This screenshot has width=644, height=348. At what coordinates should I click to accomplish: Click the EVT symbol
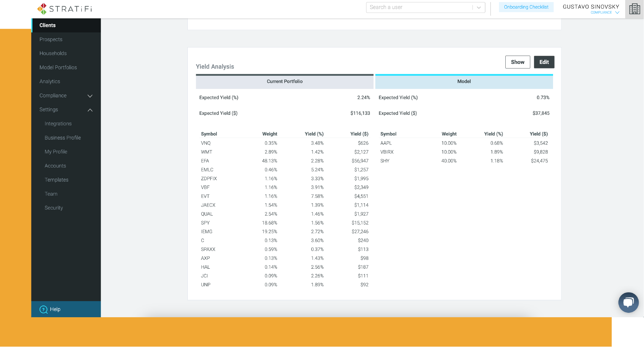[205, 196]
